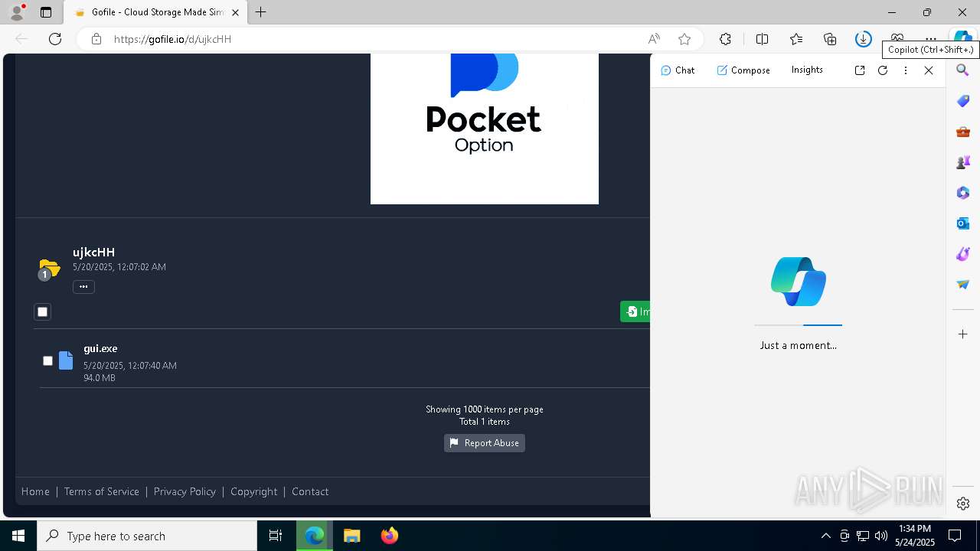Toggle split screen view
The height and width of the screenshot is (551, 980).
coord(762,39)
